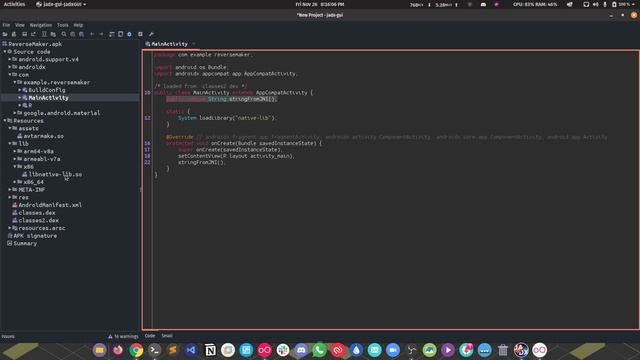Expand the res folder
This screenshot has width=640, height=360.
(x=10, y=198)
